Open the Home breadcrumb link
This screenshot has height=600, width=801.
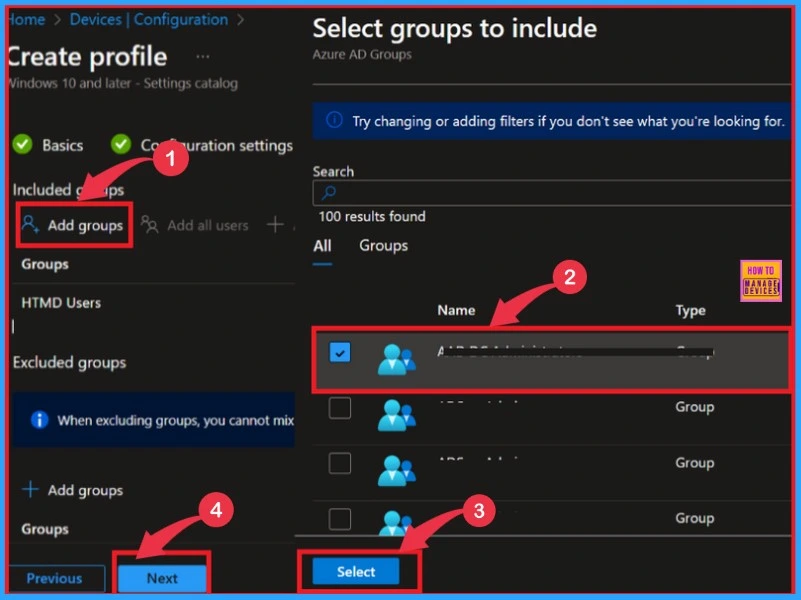(x=27, y=20)
